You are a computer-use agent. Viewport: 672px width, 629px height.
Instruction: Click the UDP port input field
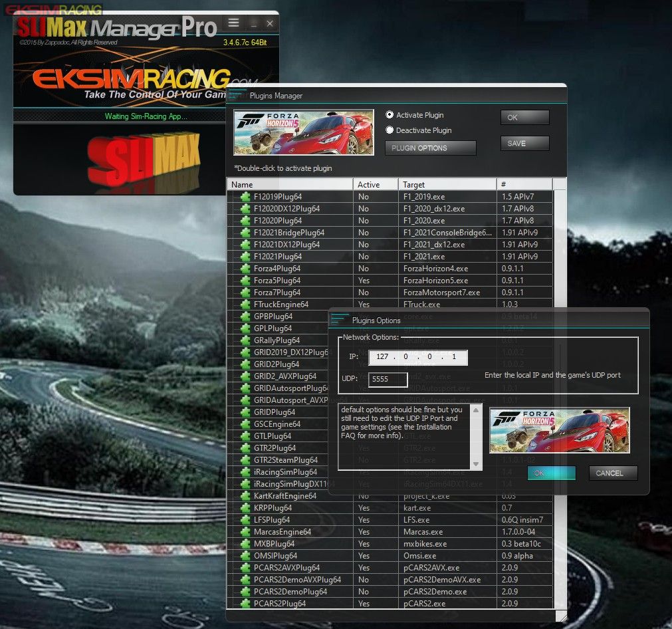[388, 379]
